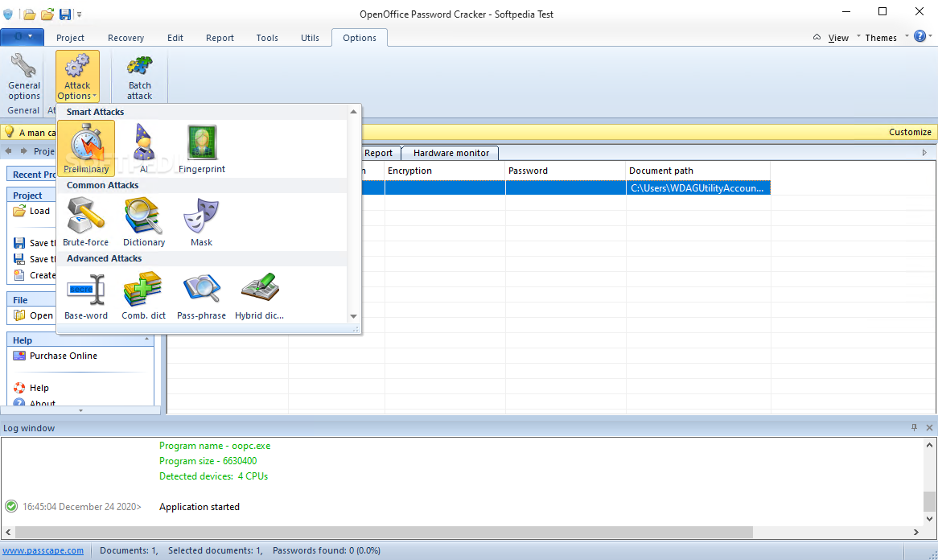Viewport: 938px width, 560px height.
Task: Open General options wrench icon
Action: (24, 67)
